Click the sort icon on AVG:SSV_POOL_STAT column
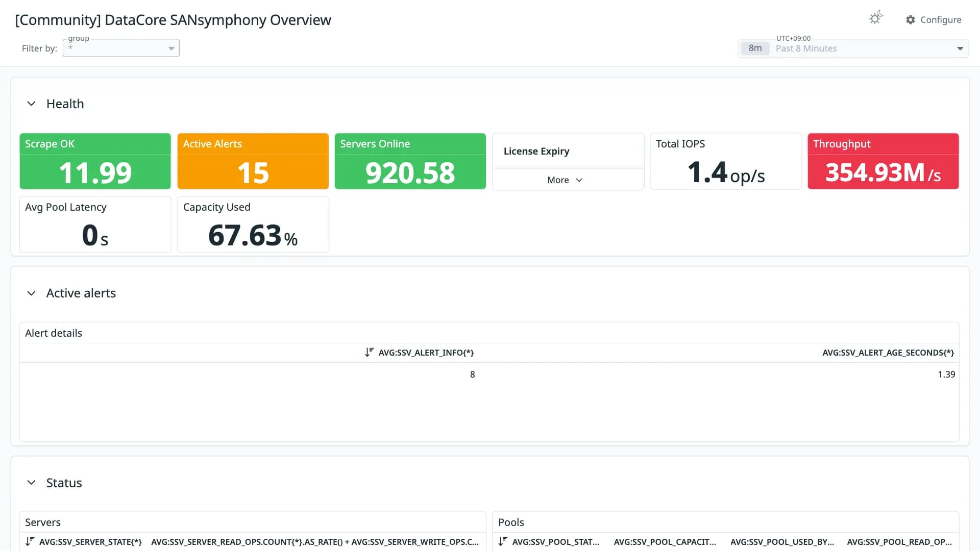Image resolution: width=980 pixels, height=551 pixels. click(x=503, y=542)
